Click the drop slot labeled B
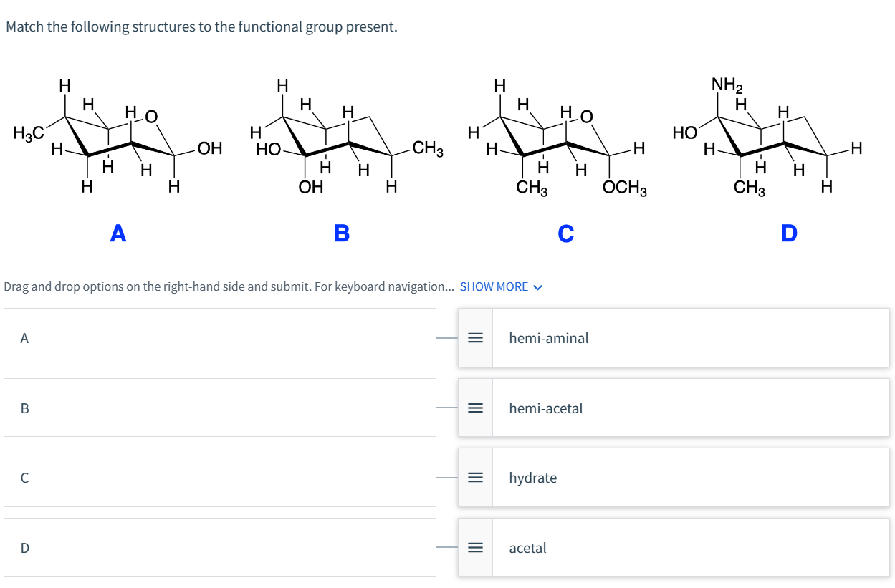The height and width of the screenshot is (588, 895). [220, 408]
